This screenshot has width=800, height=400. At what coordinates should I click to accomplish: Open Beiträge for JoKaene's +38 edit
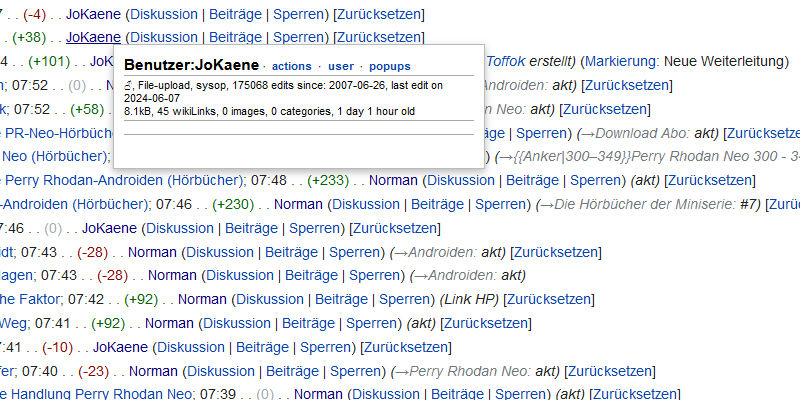tap(235, 37)
